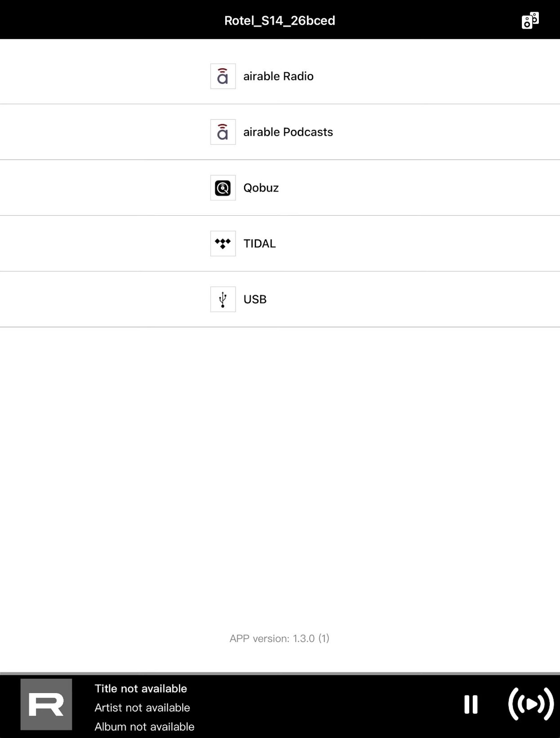The width and height of the screenshot is (560, 738).
Task: Tap the 'Title not available' text
Action: click(x=141, y=689)
